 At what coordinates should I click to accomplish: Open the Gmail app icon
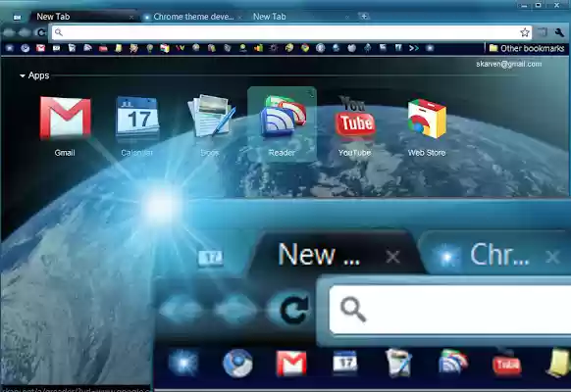tap(65, 118)
